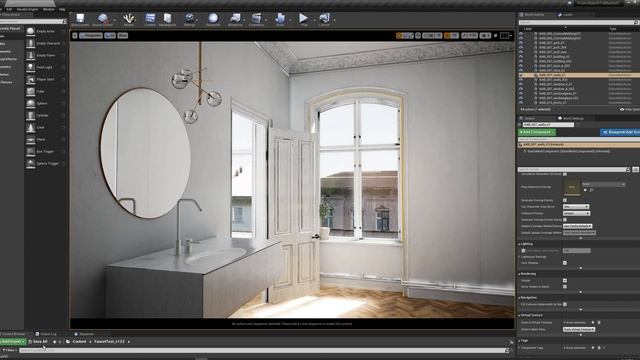Image resolution: width=640 pixels, height=360 pixels.
Task: Open the Draw in Main Pass dropdown
Action: (x=579, y=329)
